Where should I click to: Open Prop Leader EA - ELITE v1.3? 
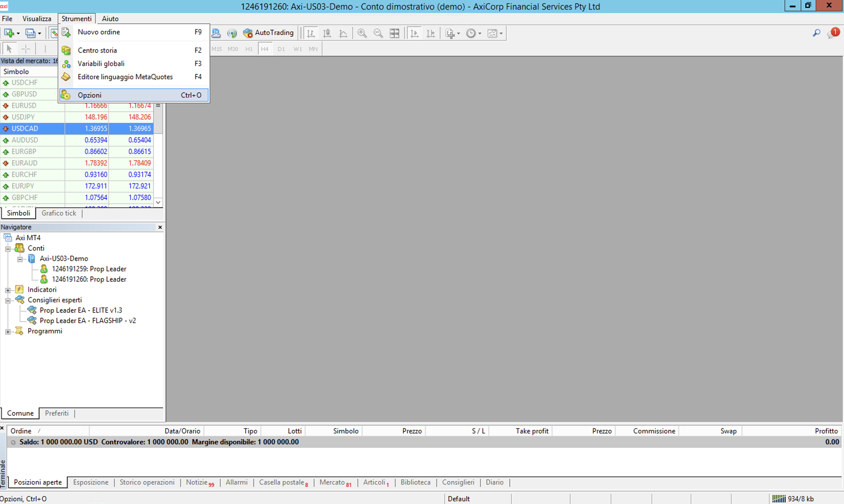click(81, 310)
